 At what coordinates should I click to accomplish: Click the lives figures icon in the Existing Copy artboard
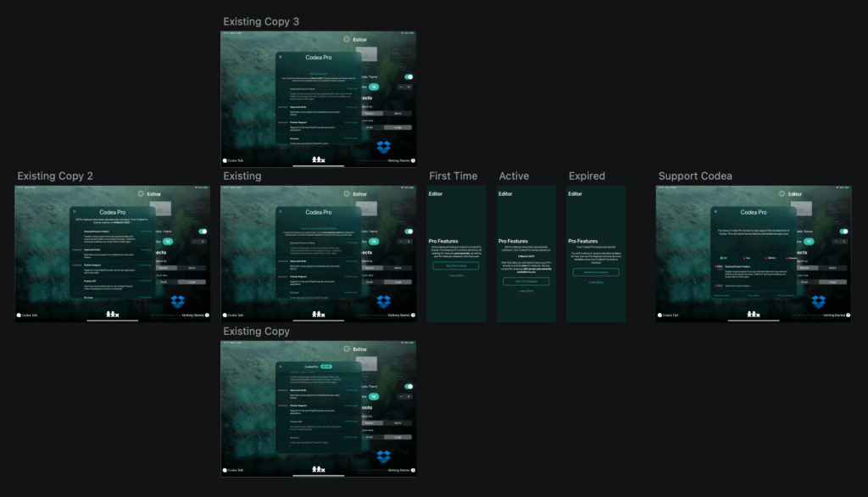[319, 469]
